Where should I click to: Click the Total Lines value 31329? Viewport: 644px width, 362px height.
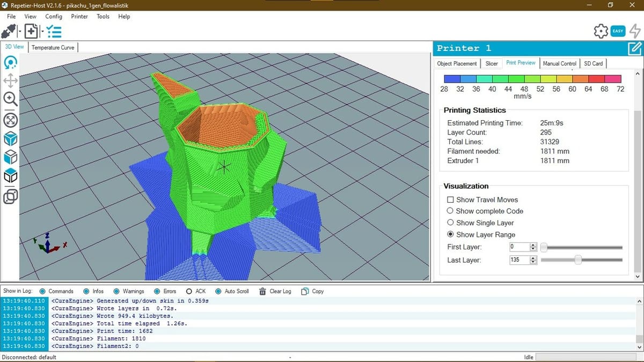pos(550,142)
